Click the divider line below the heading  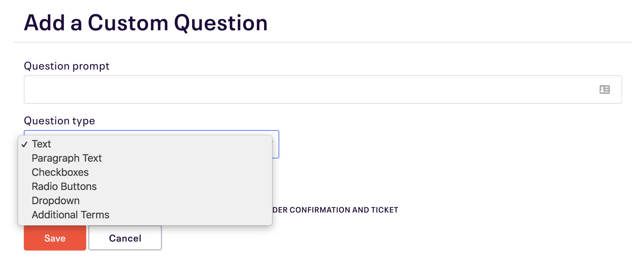pos(323,42)
